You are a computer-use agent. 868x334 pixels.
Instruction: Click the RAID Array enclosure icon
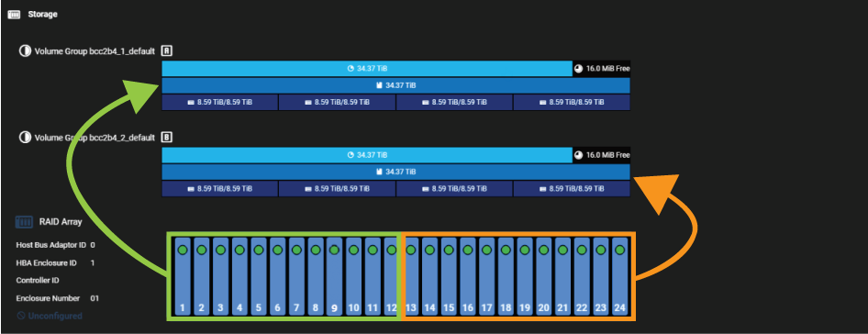pos(25,222)
